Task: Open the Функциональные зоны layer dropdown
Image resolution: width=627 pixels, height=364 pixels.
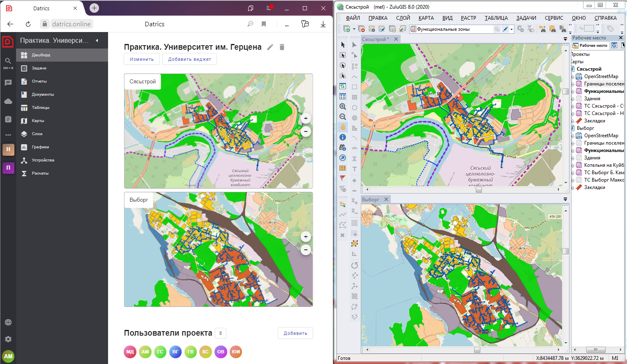Action: click(512, 29)
